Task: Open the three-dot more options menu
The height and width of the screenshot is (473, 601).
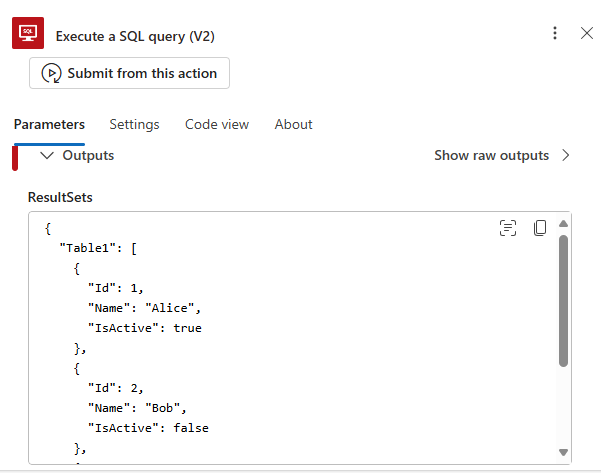Action: tap(555, 34)
